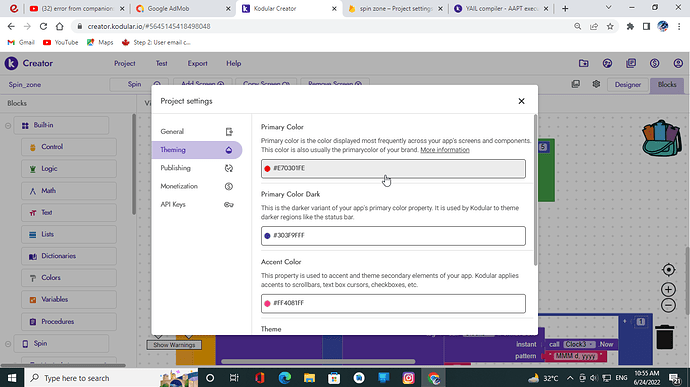Open the Project menu
The width and height of the screenshot is (690, 387).
125,63
